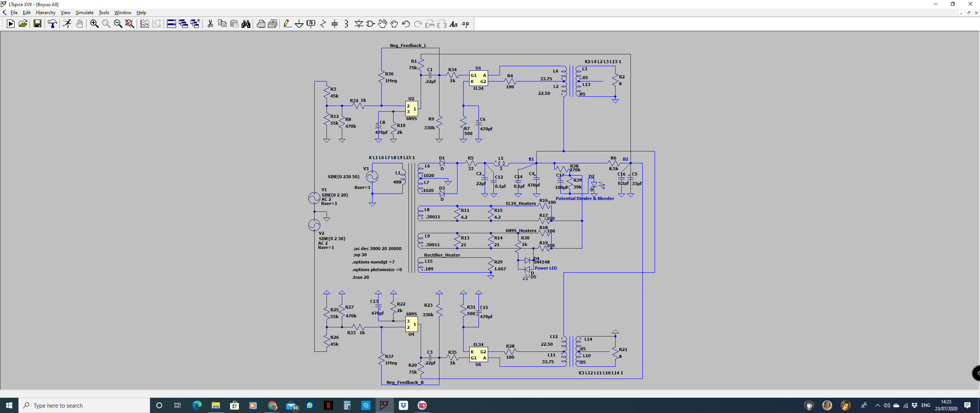980x413 pixels.
Task: Open Control Panel hammer icon
Action: 52,24
